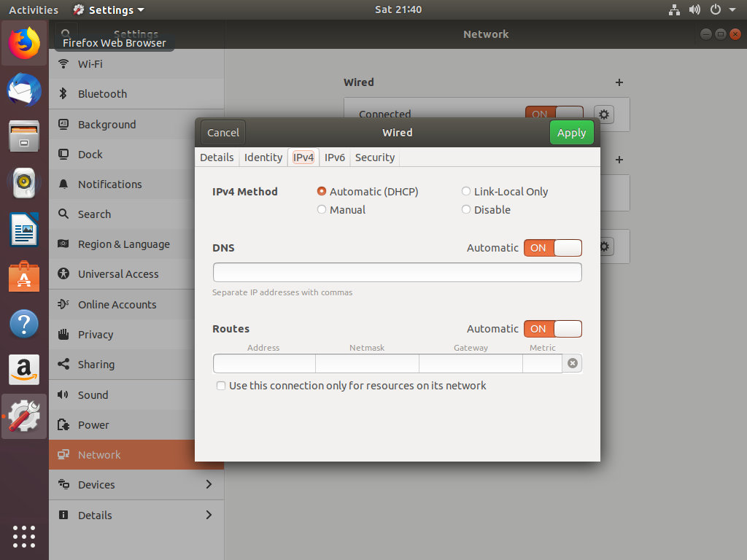Open the Settings app menu dropdown
This screenshot has height=560, width=747.
pyautogui.click(x=109, y=10)
